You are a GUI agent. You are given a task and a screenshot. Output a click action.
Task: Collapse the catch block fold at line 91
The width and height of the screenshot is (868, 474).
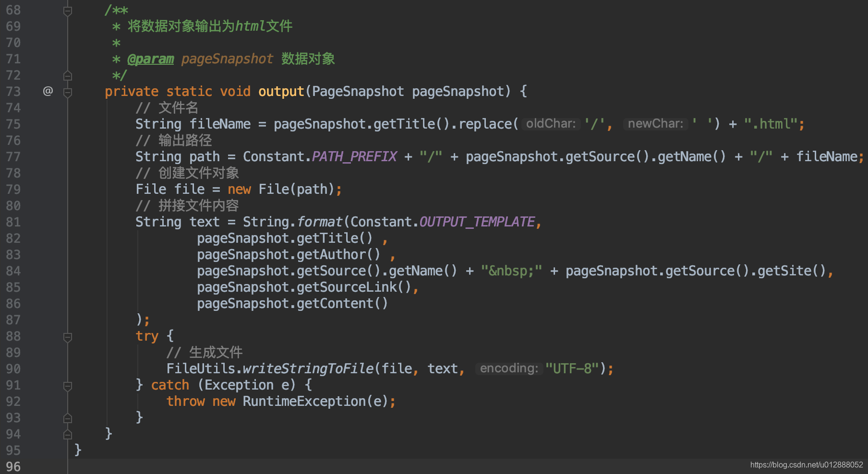68,386
